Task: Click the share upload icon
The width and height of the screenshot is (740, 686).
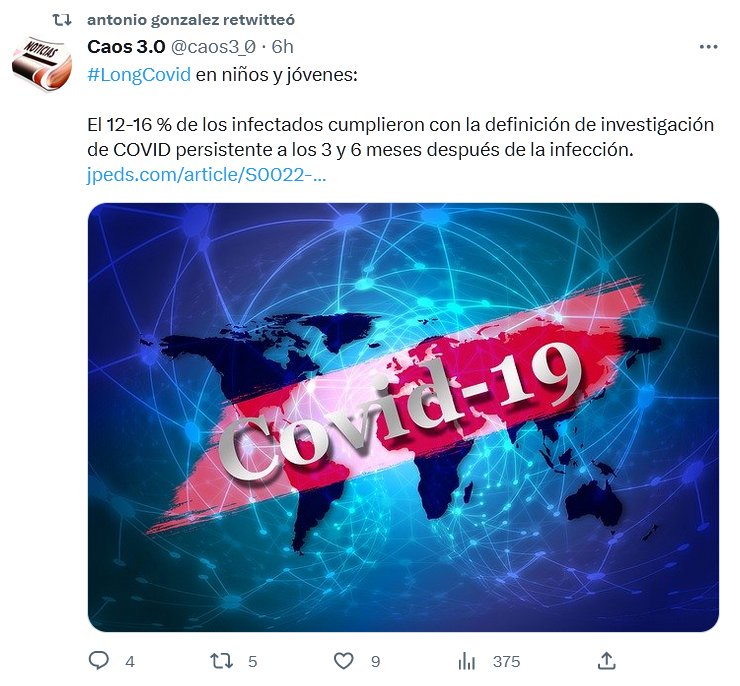Action: click(x=606, y=661)
